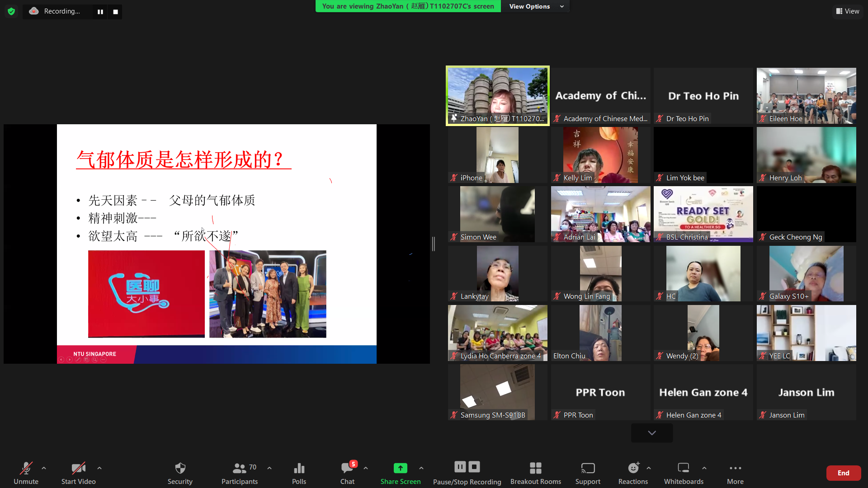Click the green Share Screen icon
Viewport: 868px width, 488px height.
click(400, 468)
